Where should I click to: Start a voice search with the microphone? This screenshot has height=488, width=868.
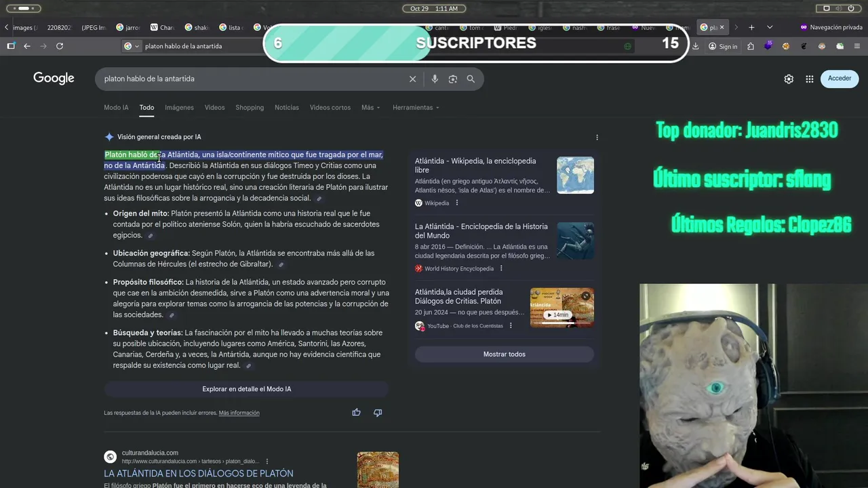coord(435,79)
